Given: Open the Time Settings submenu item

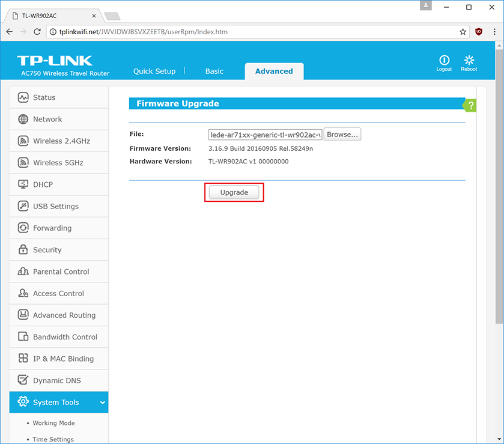Looking at the screenshot, I should tap(53, 439).
